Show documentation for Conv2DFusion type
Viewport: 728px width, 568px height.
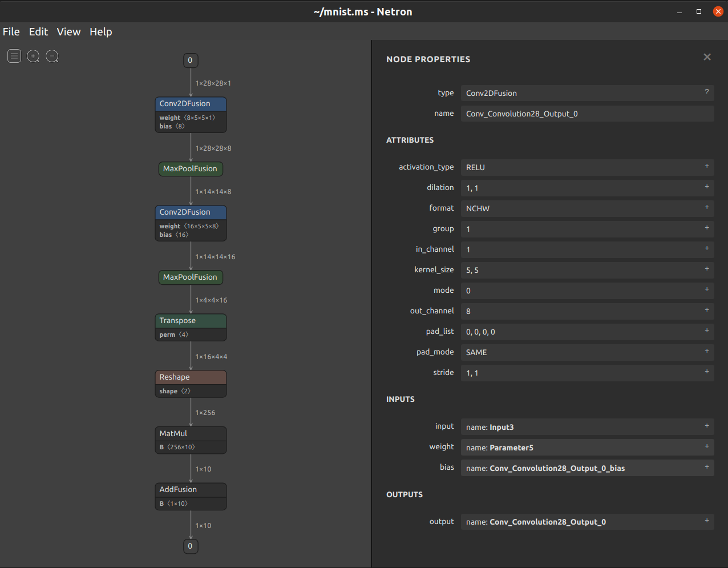pos(706,92)
